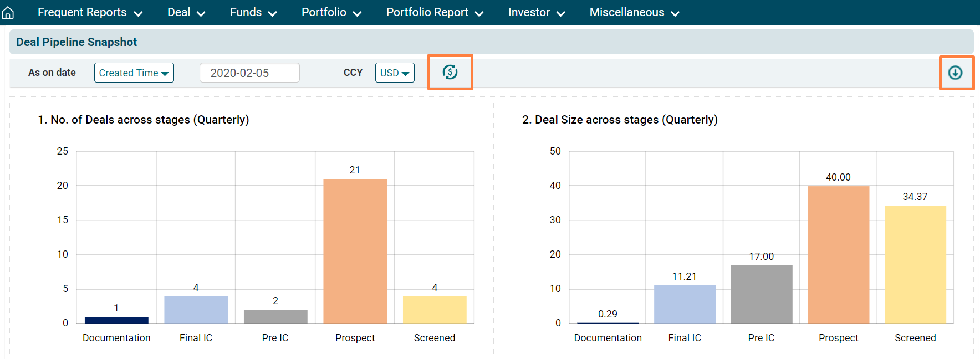Open the Created Time dropdown

[134, 73]
